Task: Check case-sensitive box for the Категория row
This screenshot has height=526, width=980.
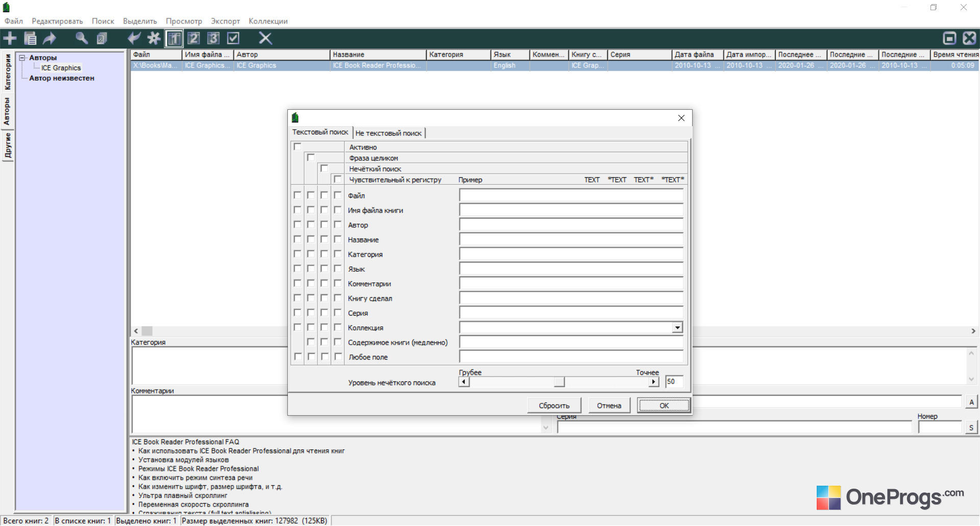Action: [x=337, y=254]
